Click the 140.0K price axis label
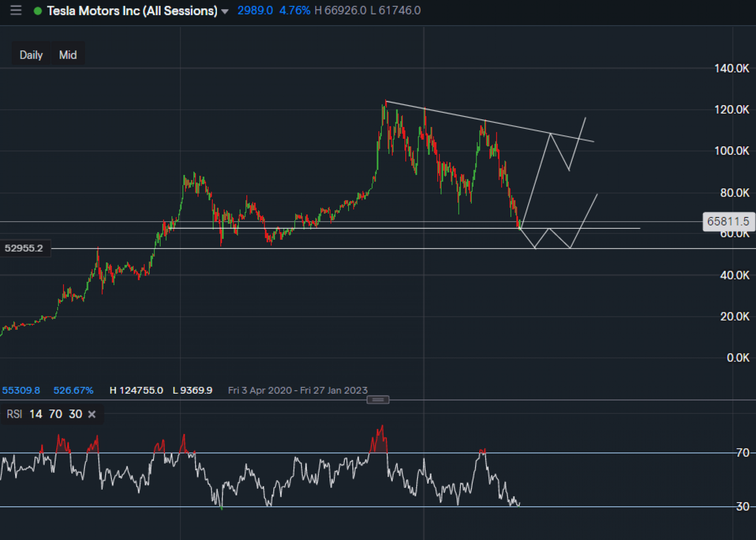 [x=731, y=68]
